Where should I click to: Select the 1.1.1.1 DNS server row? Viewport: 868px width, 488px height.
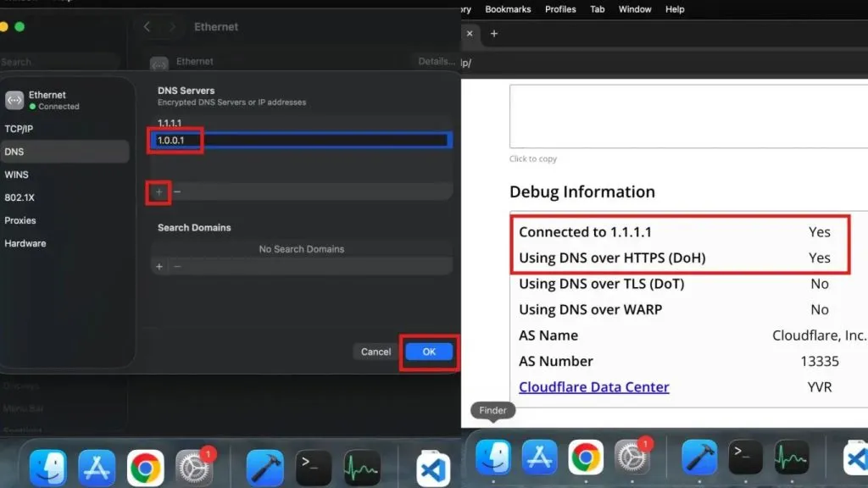coord(302,124)
